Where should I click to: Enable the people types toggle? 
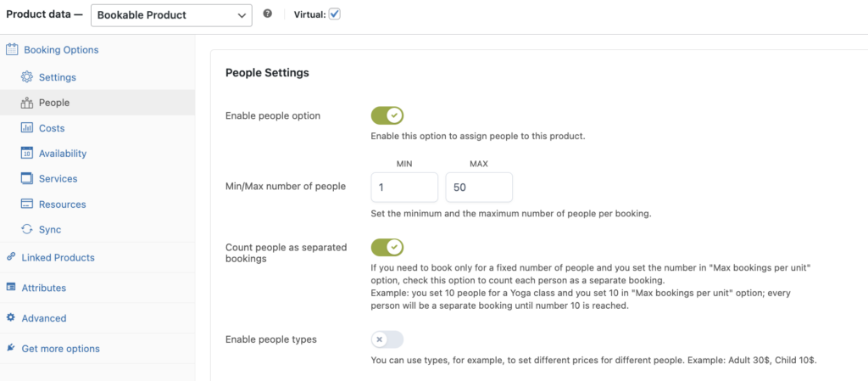387,339
